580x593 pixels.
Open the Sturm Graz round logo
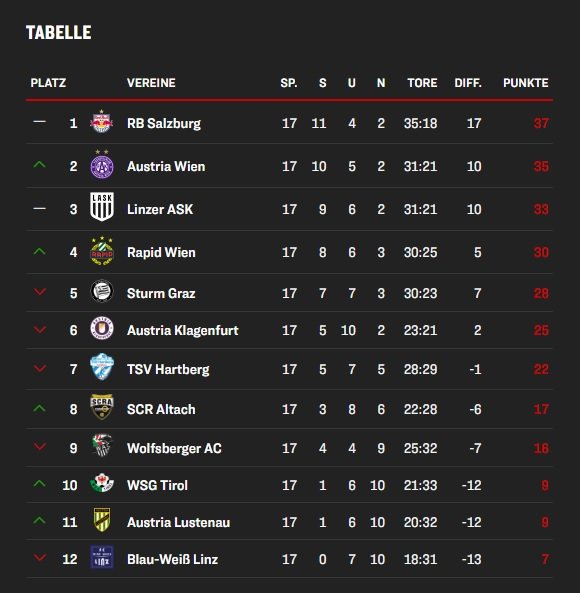click(x=102, y=292)
